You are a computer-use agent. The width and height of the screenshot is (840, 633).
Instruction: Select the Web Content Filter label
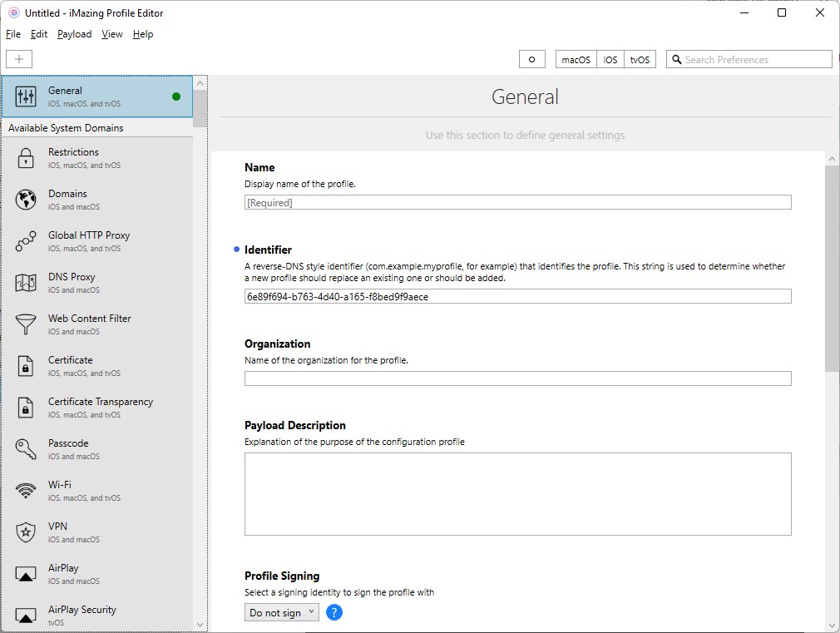tap(90, 319)
